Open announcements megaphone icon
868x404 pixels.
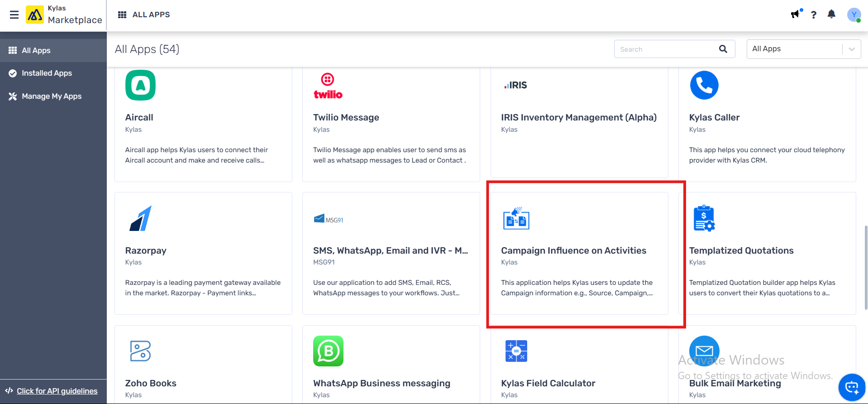[795, 14]
